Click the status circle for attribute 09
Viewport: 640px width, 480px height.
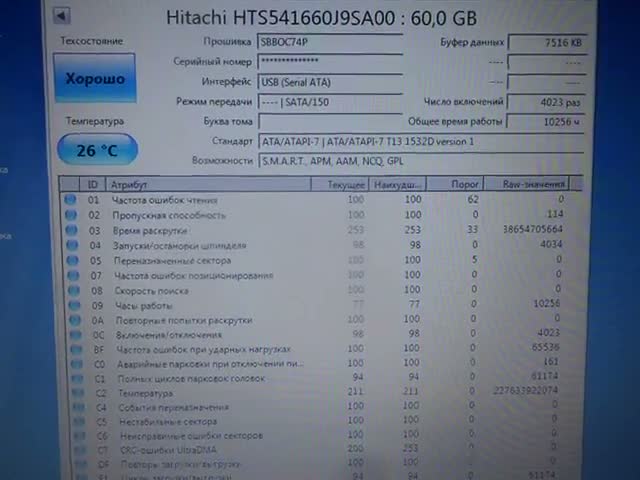point(70,305)
